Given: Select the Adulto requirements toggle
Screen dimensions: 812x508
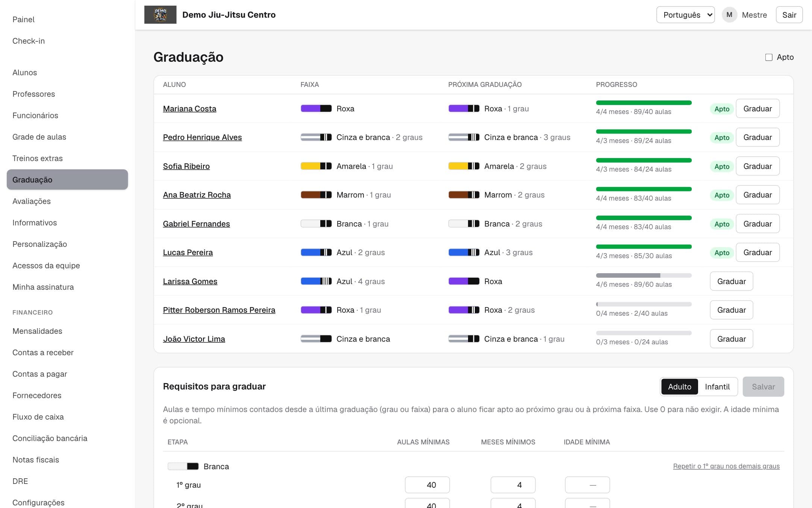Looking at the screenshot, I should coord(679,386).
